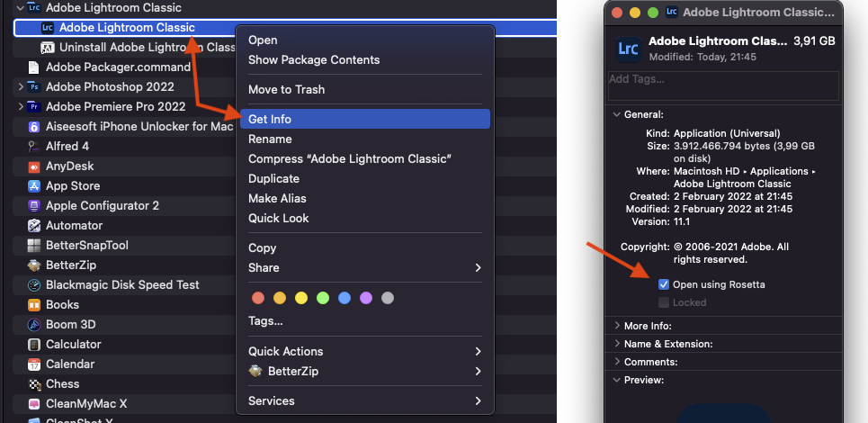Expand the Name & Extension section
This screenshot has width=868, height=423.
click(616, 344)
